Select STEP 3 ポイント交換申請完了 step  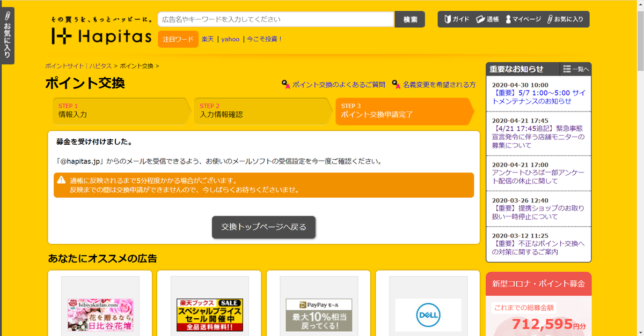[x=405, y=111]
